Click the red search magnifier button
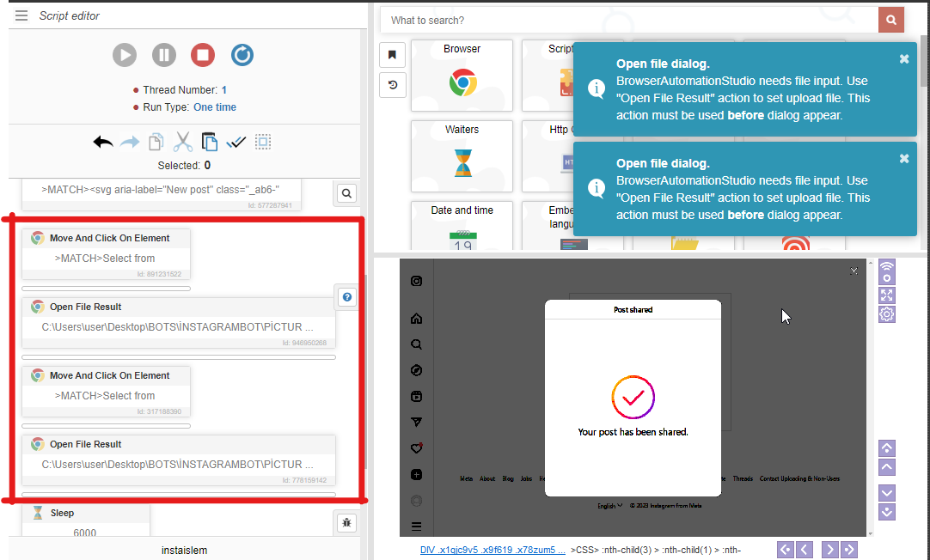Viewport: 930px width, 560px height. pos(891,20)
